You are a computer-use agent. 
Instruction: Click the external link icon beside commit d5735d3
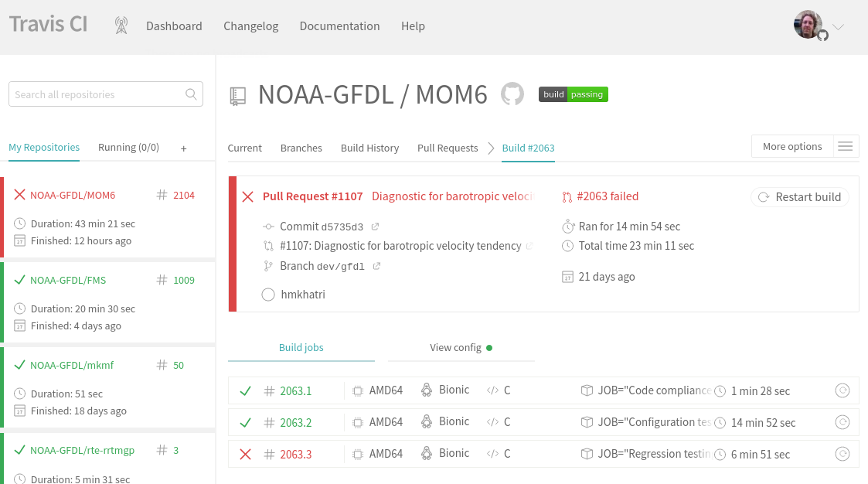point(375,227)
